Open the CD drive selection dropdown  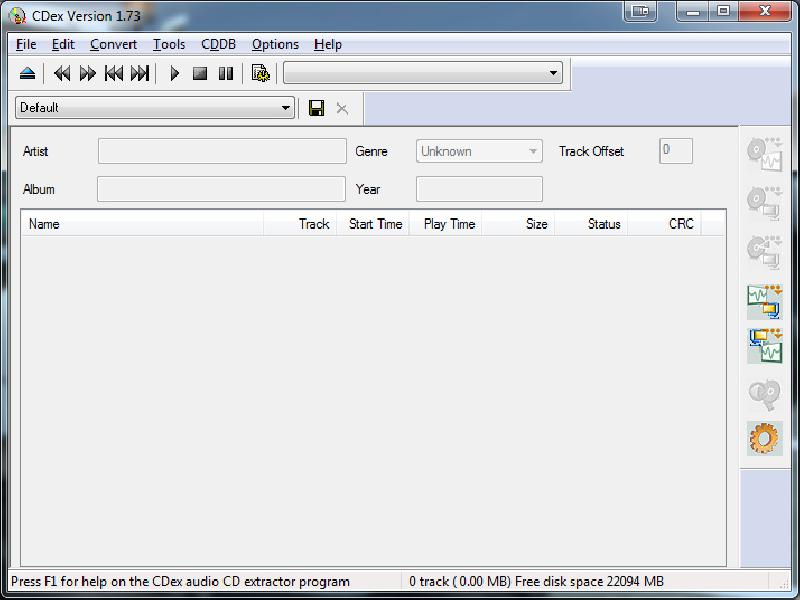[x=423, y=73]
